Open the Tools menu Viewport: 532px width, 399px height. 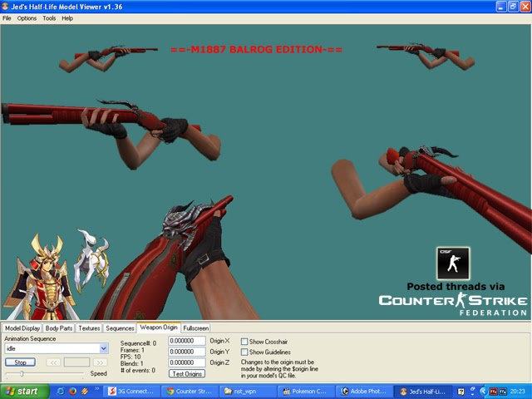pos(49,18)
